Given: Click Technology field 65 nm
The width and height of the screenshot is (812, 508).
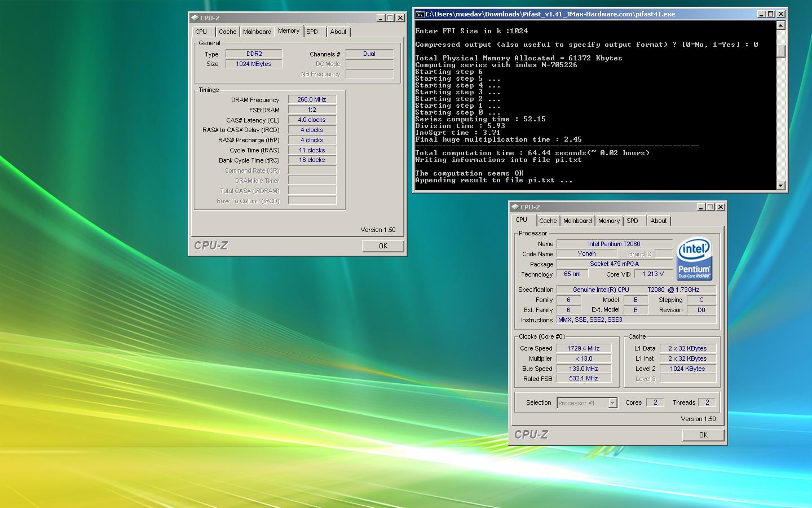Looking at the screenshot, I should (572, 274).
